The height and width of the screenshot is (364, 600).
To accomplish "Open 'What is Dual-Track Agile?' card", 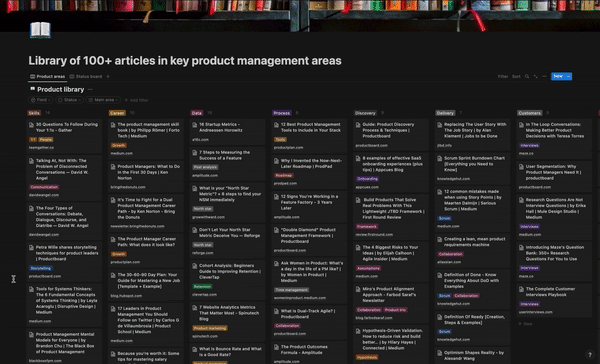I will coord(309,322).
